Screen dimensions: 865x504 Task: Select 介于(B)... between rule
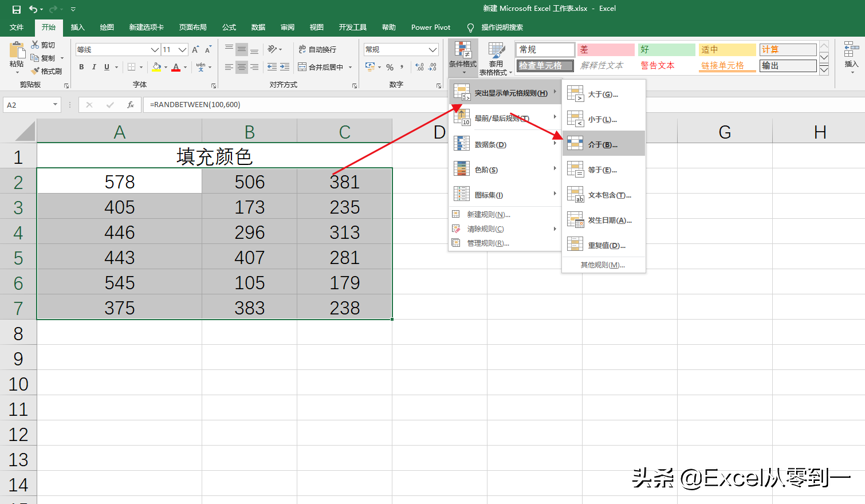click(x=604, y=144)
